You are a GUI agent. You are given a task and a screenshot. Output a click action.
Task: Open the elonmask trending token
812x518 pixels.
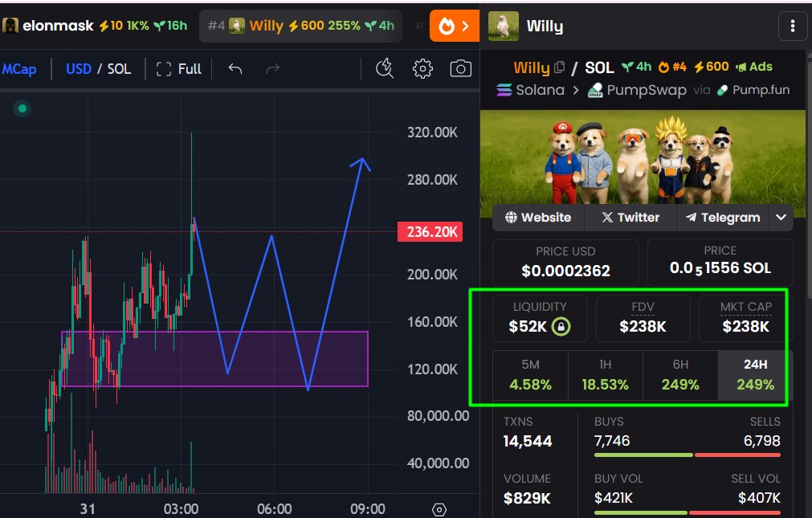coord(95,26)
